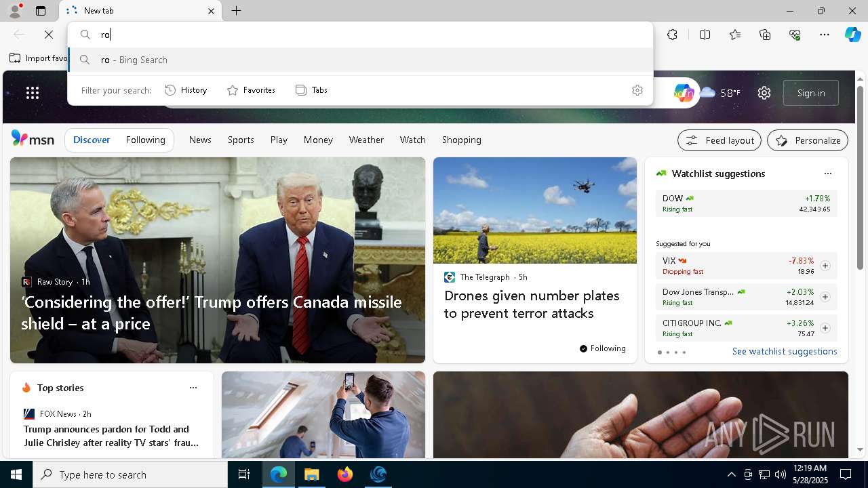Image resolution: width=868 pixels, height=488 pixels.
Task: Launch Firefox from the taskbar
Action: coord(345,474)
